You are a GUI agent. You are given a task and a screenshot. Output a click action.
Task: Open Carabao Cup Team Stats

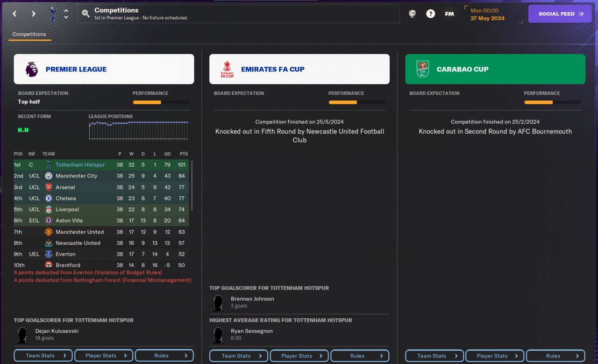434,356
